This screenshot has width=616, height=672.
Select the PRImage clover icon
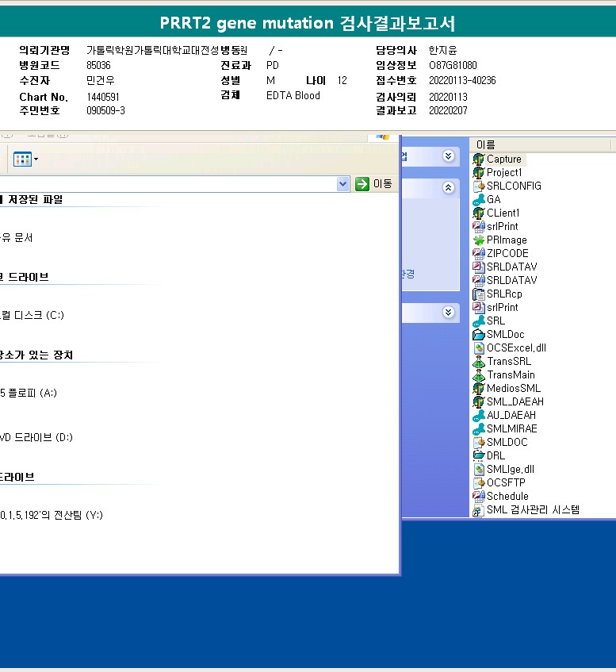(478, 240)
